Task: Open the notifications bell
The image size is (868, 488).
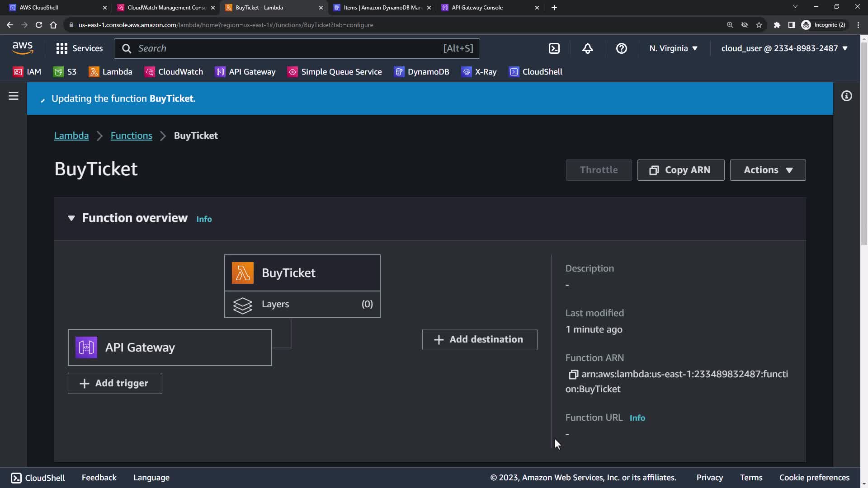Action: [587, 48]
